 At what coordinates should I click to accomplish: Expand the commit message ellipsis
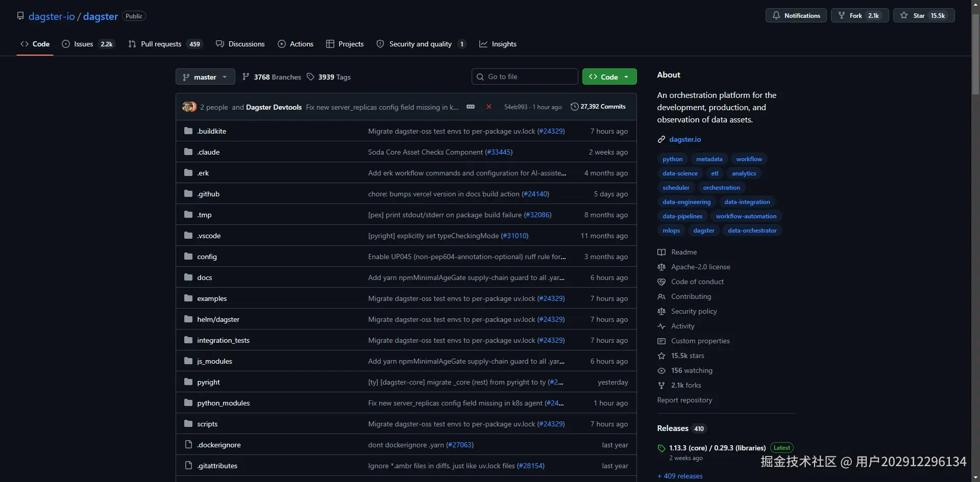(x=471, y=107)
